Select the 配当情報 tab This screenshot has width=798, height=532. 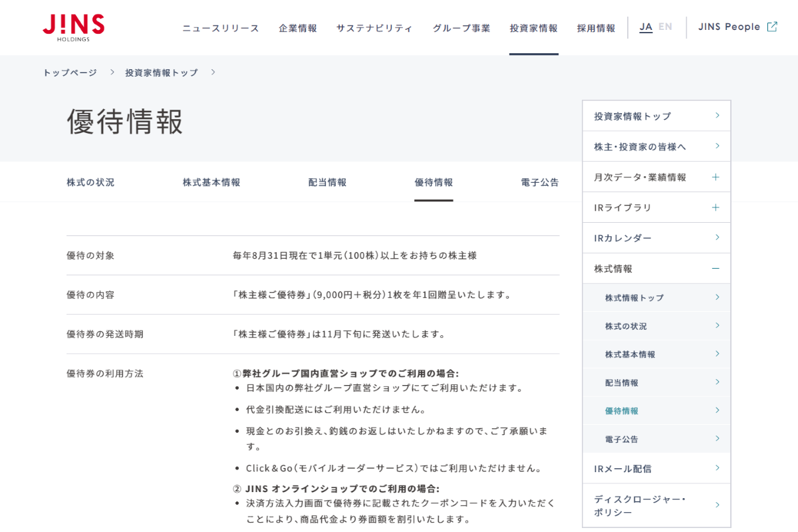point(327,182)
